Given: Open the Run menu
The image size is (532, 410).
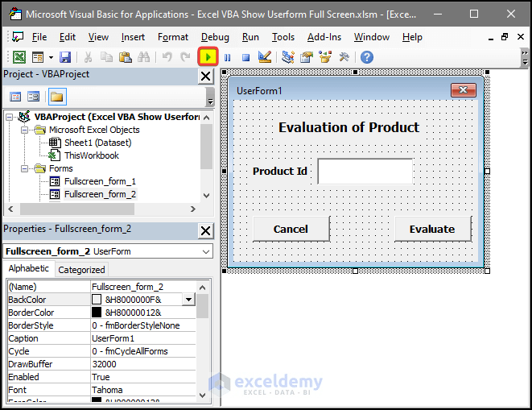Looking at the screenshot, I should [x=250, y=37].
